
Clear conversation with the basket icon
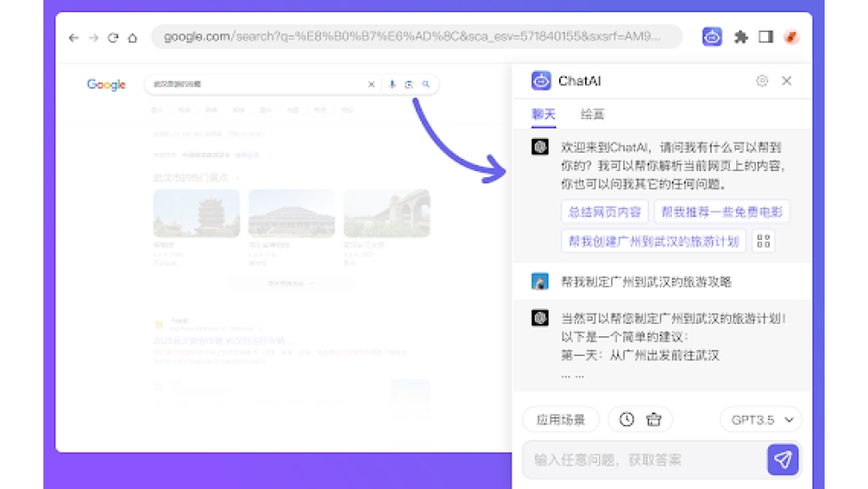[654, 420]
